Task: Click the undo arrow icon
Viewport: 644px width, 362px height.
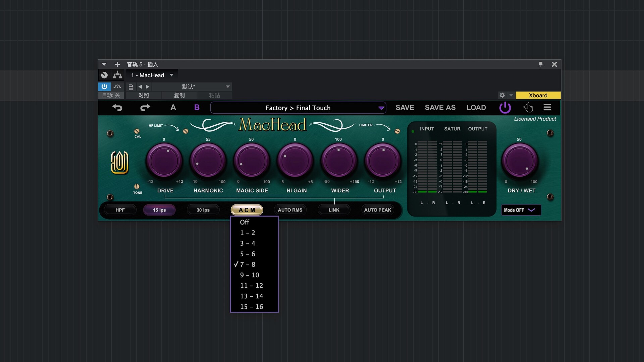Action: coord(117,108)
